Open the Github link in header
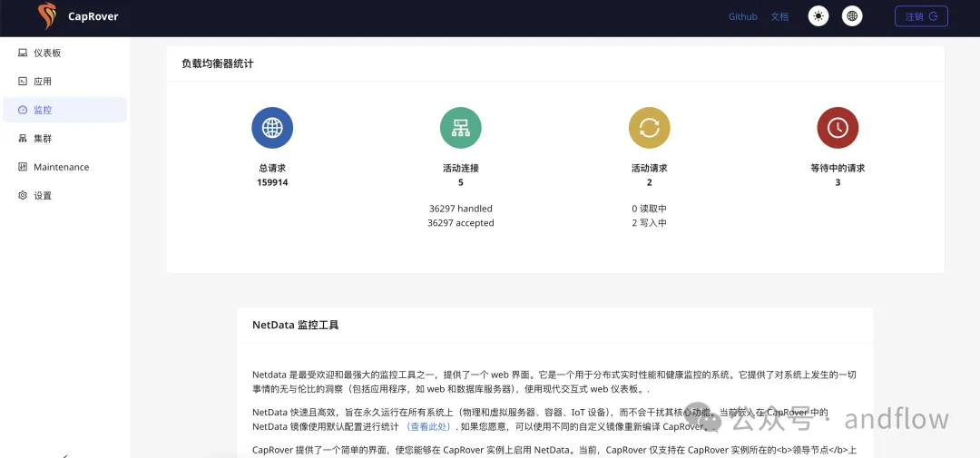This screenshot has width=980, height=458. coord(742,16)
